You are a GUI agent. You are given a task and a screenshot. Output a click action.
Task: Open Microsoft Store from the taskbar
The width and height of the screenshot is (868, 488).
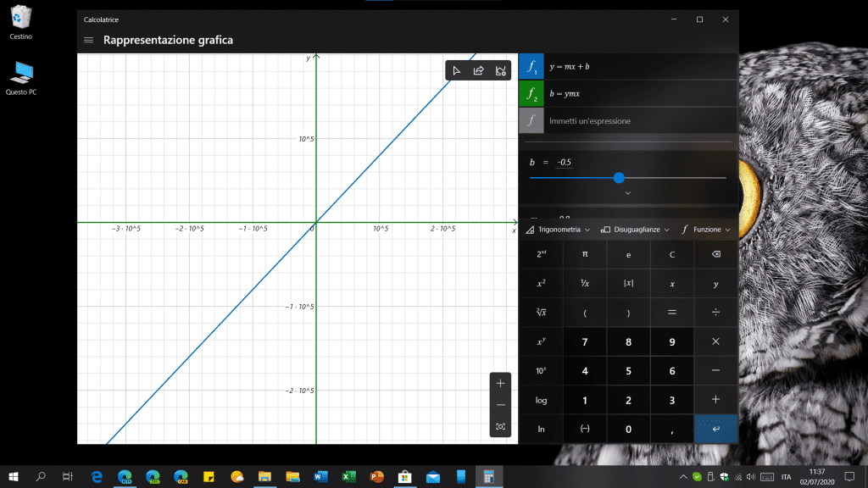pyautogui.click(x=405, y=476)
